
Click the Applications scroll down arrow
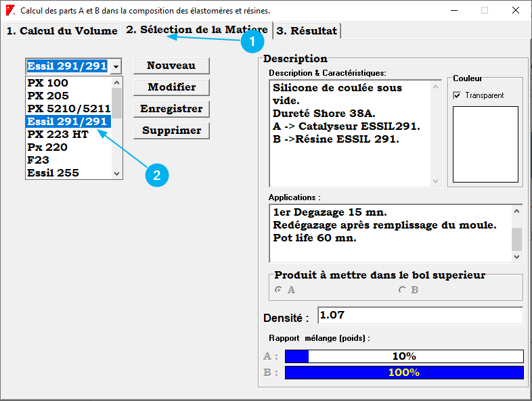[x=516, y=256]
